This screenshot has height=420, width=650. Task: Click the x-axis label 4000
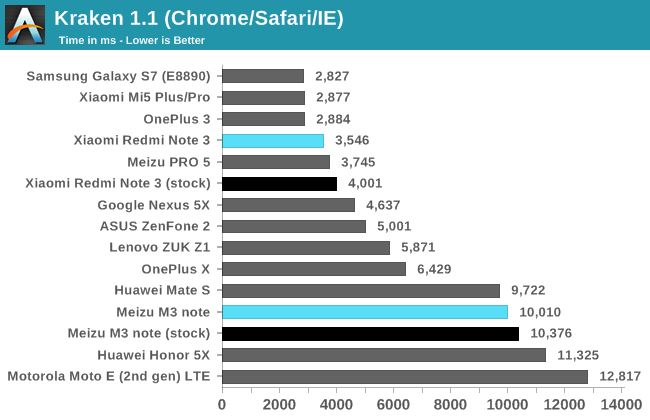[336, 405]
